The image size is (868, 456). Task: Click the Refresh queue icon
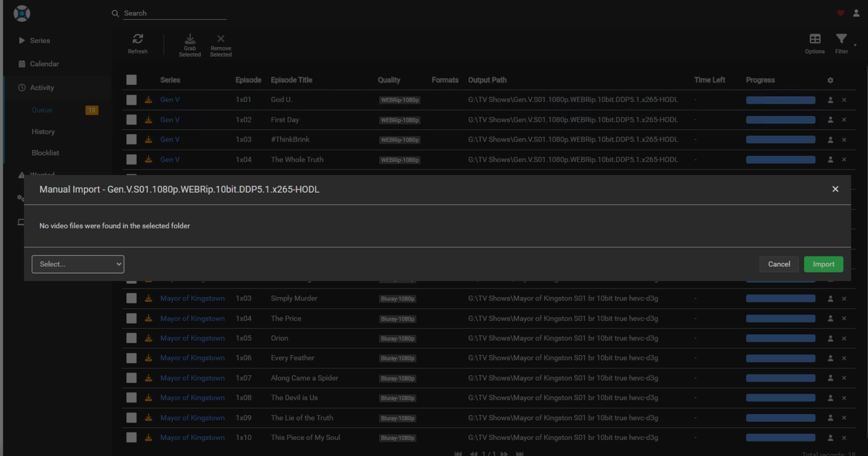[x=137, y=39]
